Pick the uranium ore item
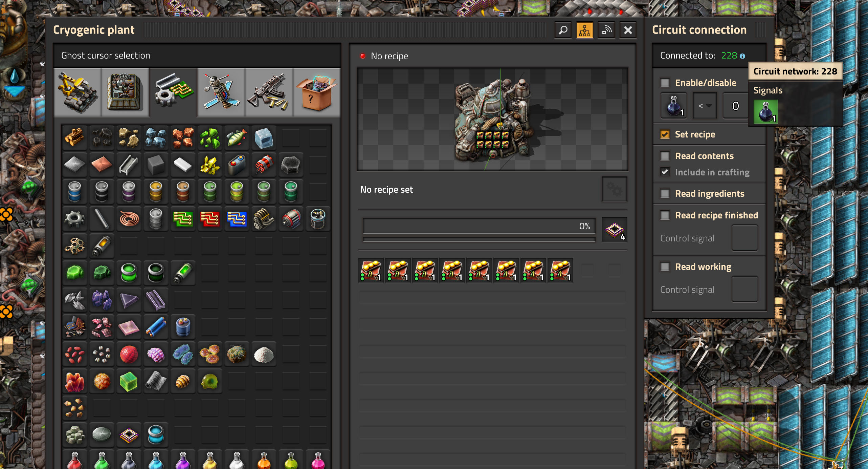Viewport: 868px width, 469px height. click(210, 137)
